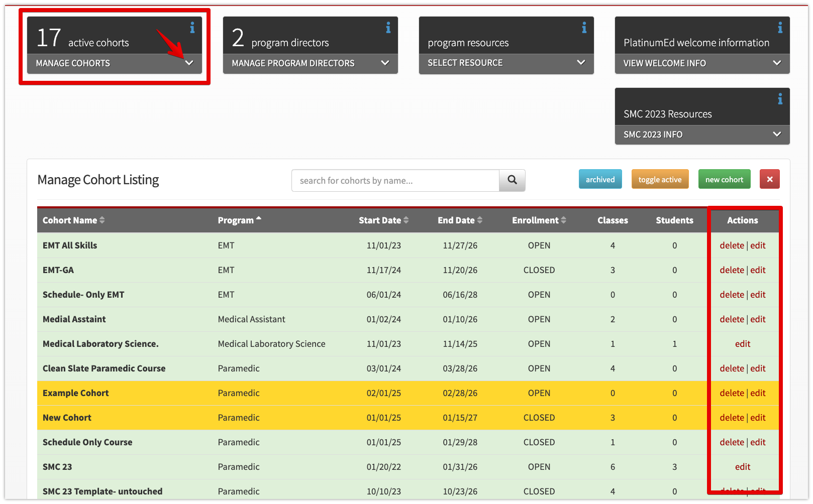Delete the Example Cohort row
Viewport: 813px width, 504px height.
[x=732, y=393]
